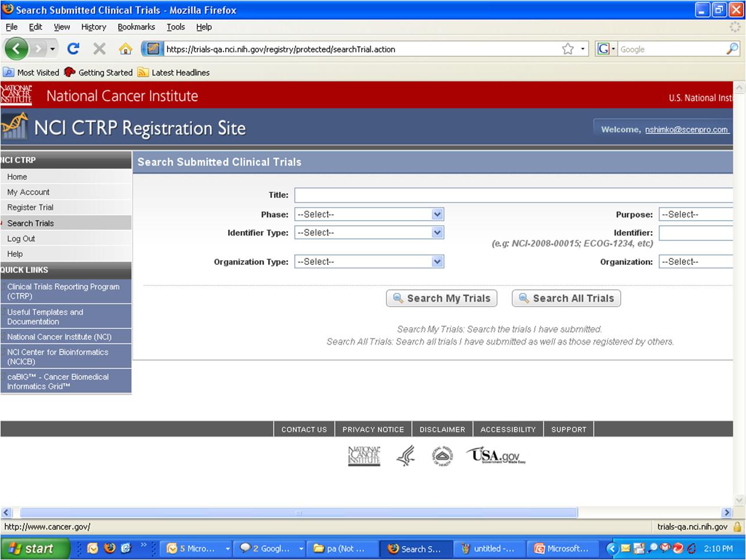Click the nshimko@scenpro.com account link
The image size is (746, 560).
(x=687, y=129)
